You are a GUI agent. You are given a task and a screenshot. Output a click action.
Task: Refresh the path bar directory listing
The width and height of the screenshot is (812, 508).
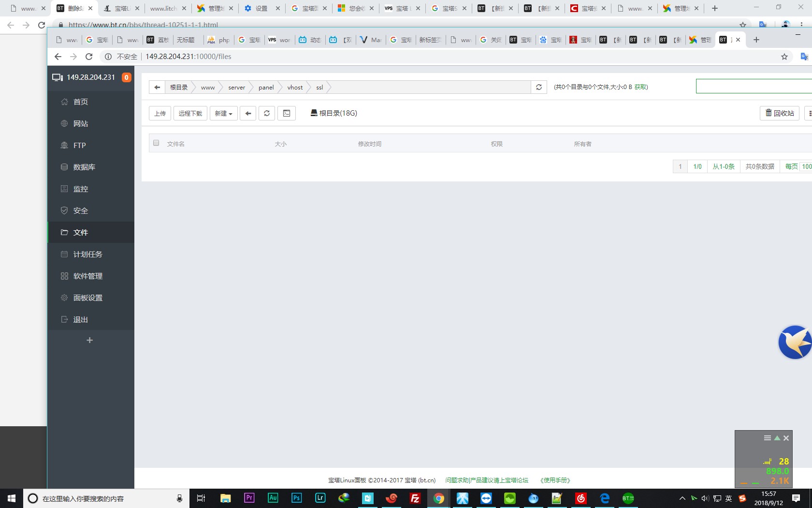tap(539, 87)
